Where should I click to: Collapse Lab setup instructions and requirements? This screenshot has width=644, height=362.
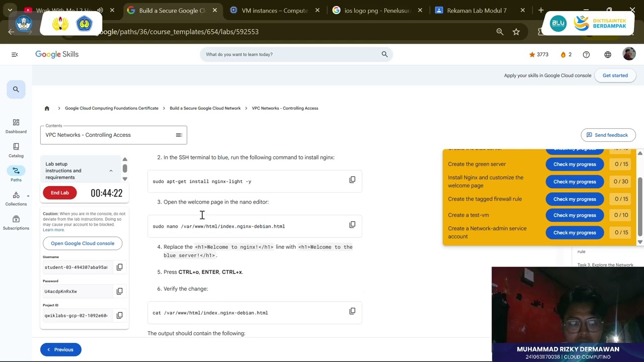click(111, 170)
